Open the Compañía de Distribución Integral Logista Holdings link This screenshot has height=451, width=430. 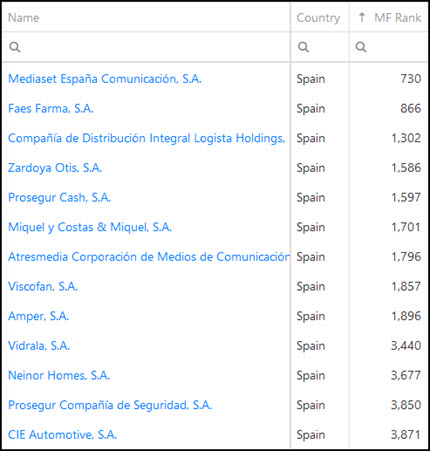point(147,138)
